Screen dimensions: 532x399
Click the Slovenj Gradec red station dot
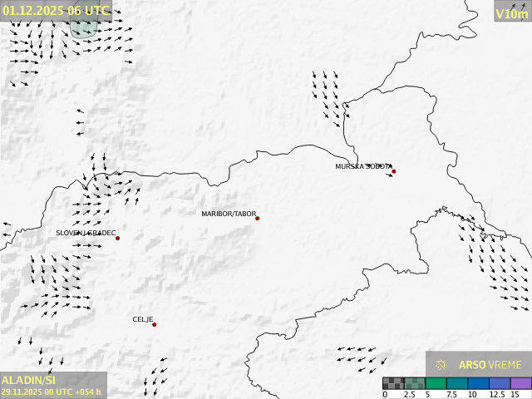118,239
